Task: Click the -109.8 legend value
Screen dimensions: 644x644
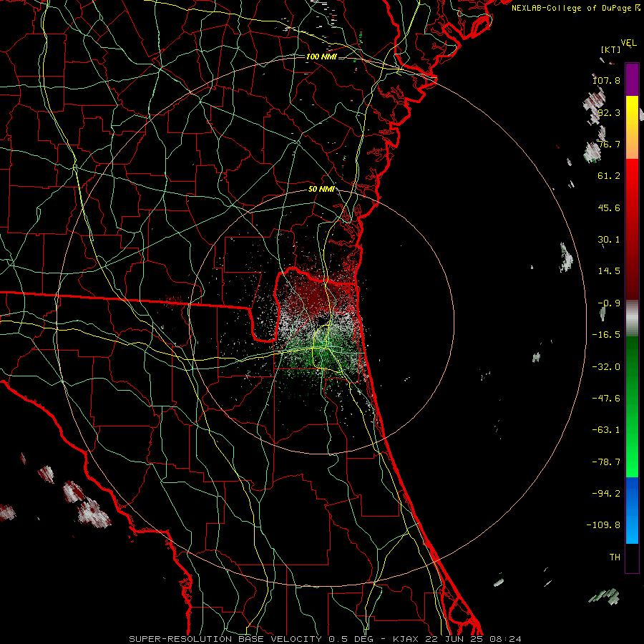Action: tap(604, 525)
